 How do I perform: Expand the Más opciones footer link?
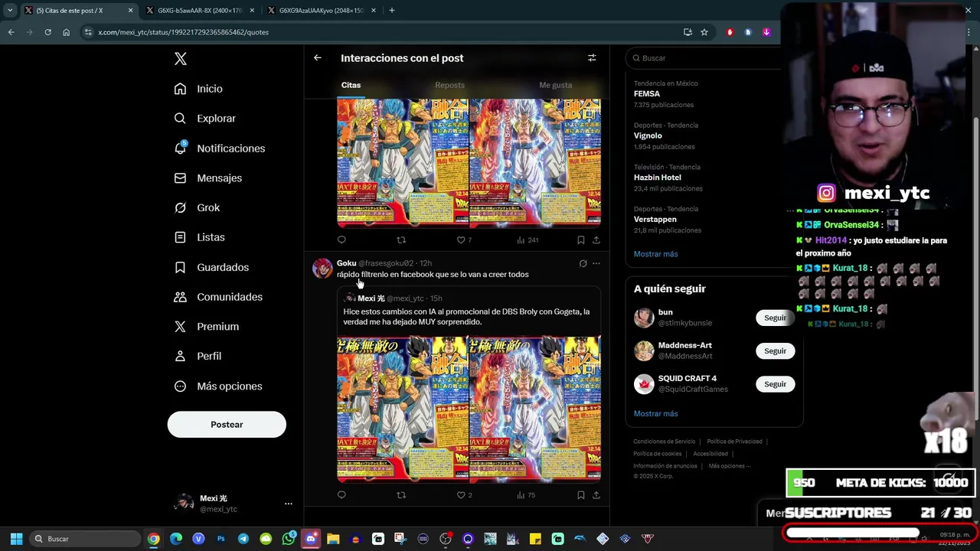[729, 466]
